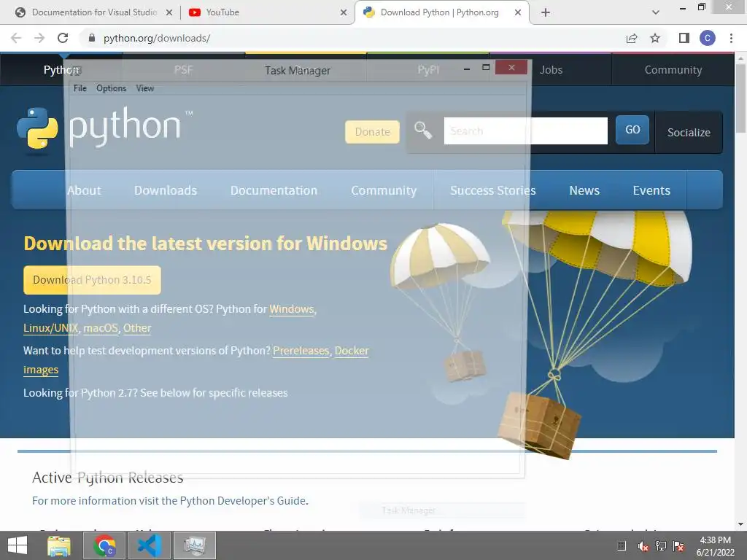Image resolution: width=747 pixels, height=560 pixels.
Task: Click the search magnifier icon
Action: tap(422, 130)
